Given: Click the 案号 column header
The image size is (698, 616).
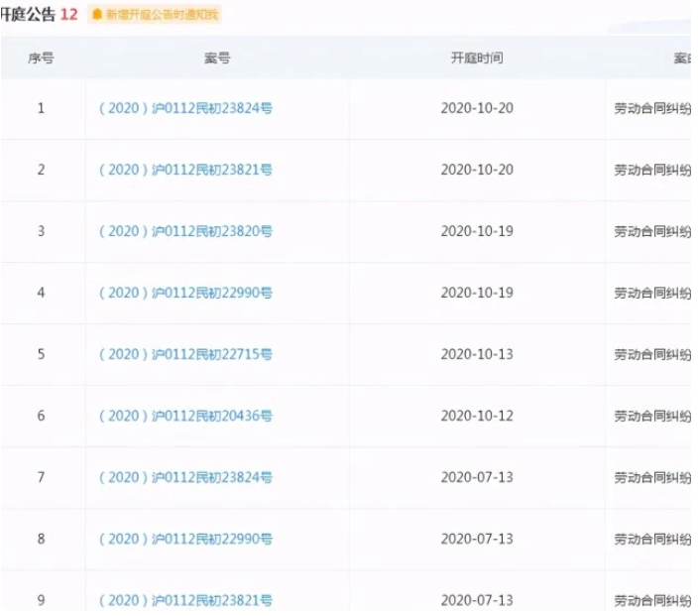Looking at the screenshot, I should pyautogui.click(x=217, y=59).
